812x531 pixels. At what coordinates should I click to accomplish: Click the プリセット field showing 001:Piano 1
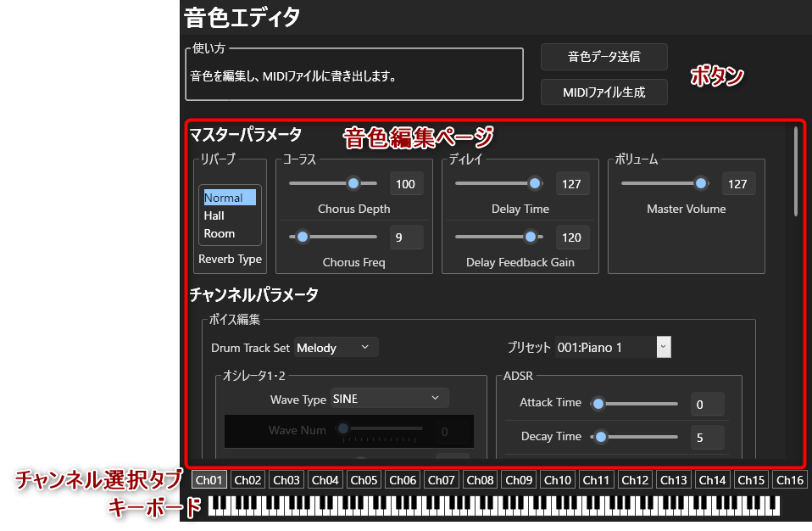605,347
